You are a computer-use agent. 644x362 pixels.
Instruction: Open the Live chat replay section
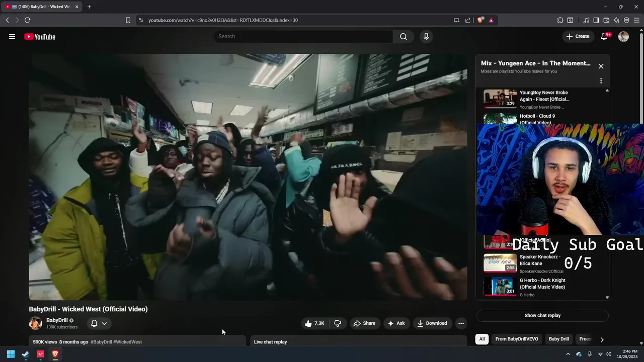358,341
